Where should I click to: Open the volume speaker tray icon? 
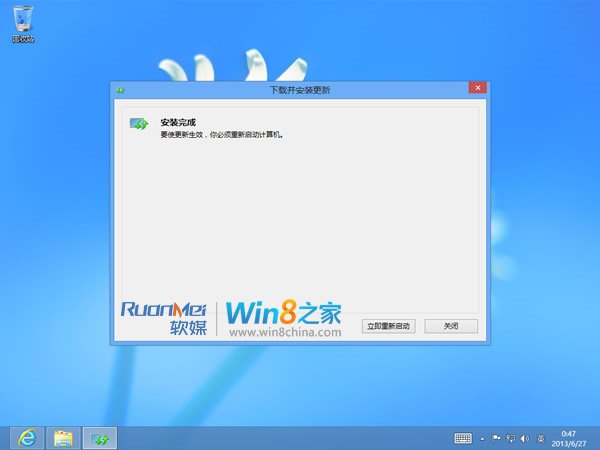coord(526,438)
